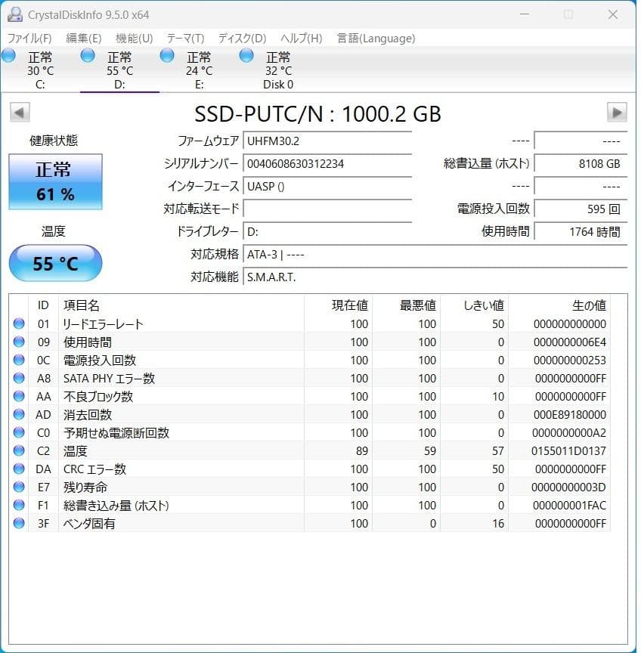The height and width of the screenshot is (653, 644).
Task: Select the 予期せぬ電源断回数 row
Action: pyautogui.click(x=311, y=432)
